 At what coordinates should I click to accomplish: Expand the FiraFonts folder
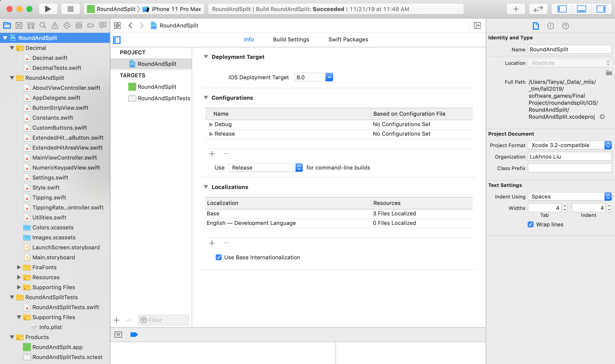19,267
